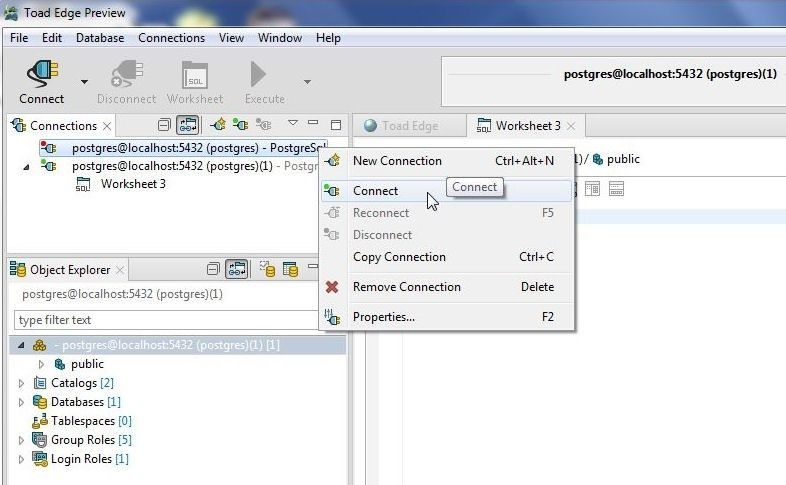Close the Object Explorer panel tab

(x=120, y=270)
